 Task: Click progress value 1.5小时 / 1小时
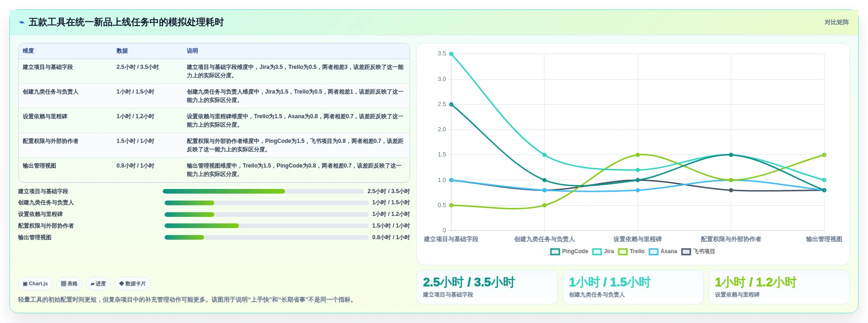tap(391, 226)
